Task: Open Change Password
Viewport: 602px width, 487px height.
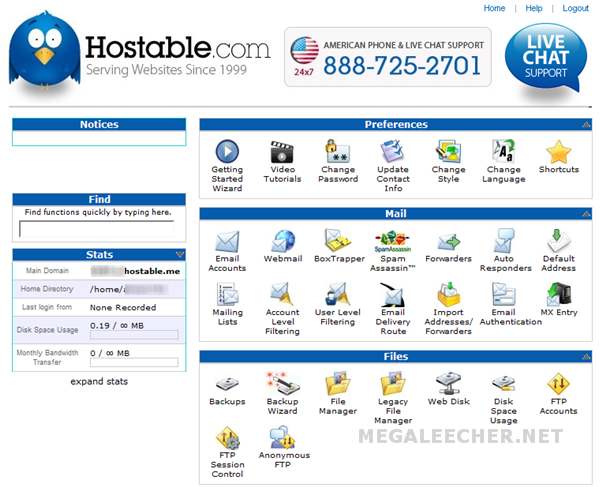Action: (338, 161)
